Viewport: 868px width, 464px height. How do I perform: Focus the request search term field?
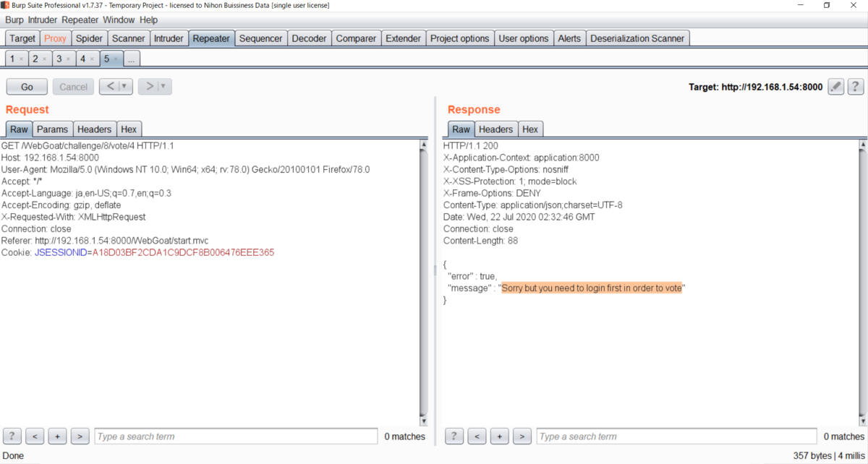[x=236, y=437]
